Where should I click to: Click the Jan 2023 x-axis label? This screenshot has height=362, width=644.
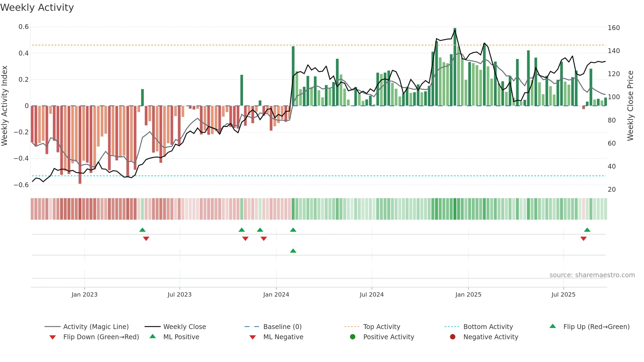(x=85, y=295)
